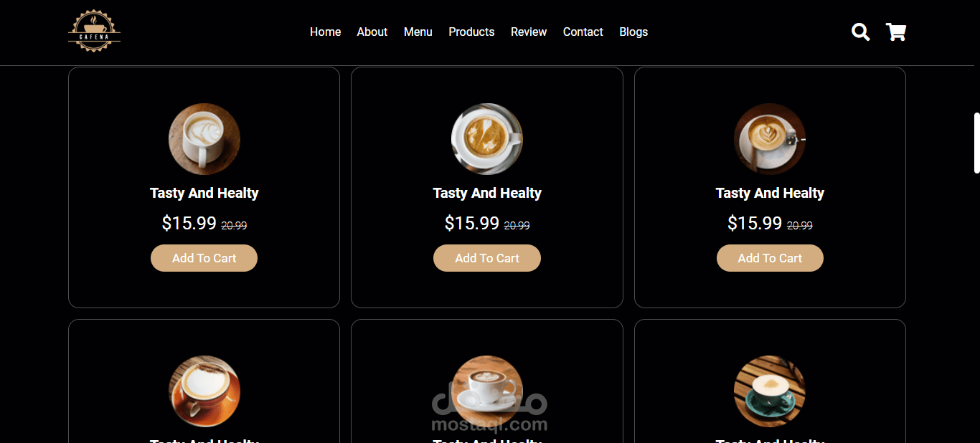Select the green cup coffee image bottom right

770,391
